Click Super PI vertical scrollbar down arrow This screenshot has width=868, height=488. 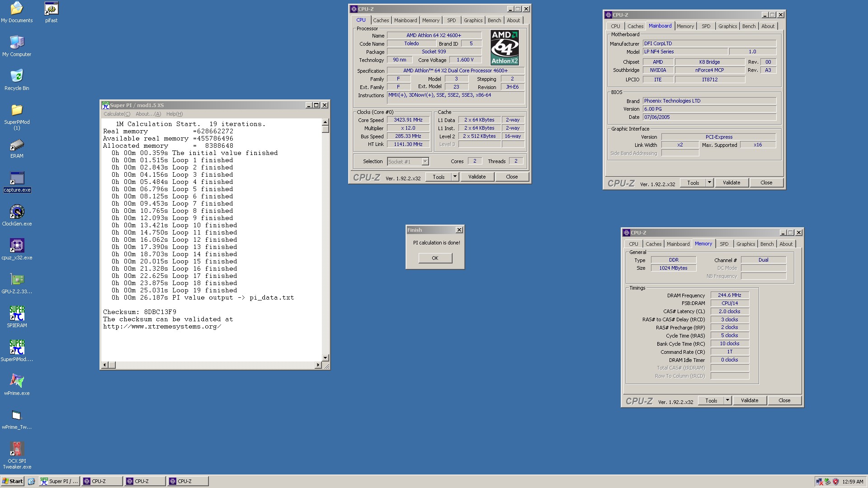coord(325,358)
